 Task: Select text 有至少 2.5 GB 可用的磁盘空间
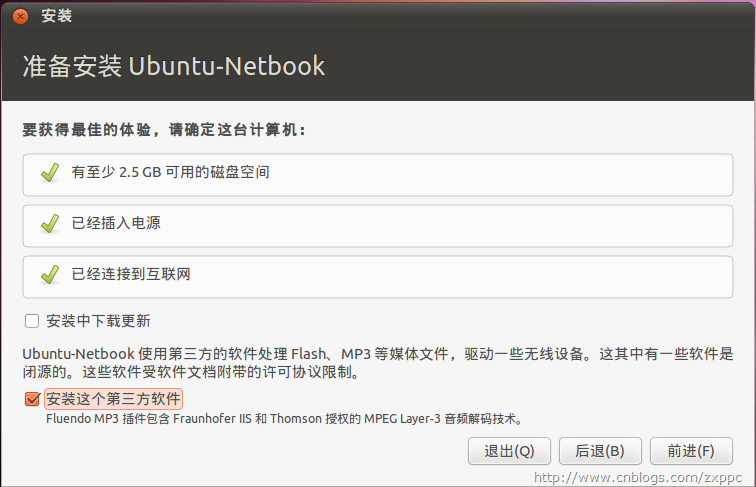171,172
